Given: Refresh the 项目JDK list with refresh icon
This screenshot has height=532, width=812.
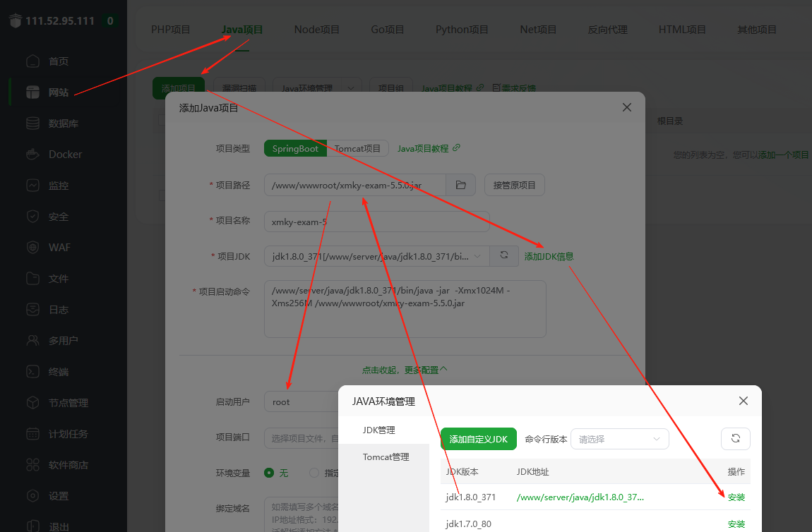Looking at the screenshot, I should coord(504,255).
